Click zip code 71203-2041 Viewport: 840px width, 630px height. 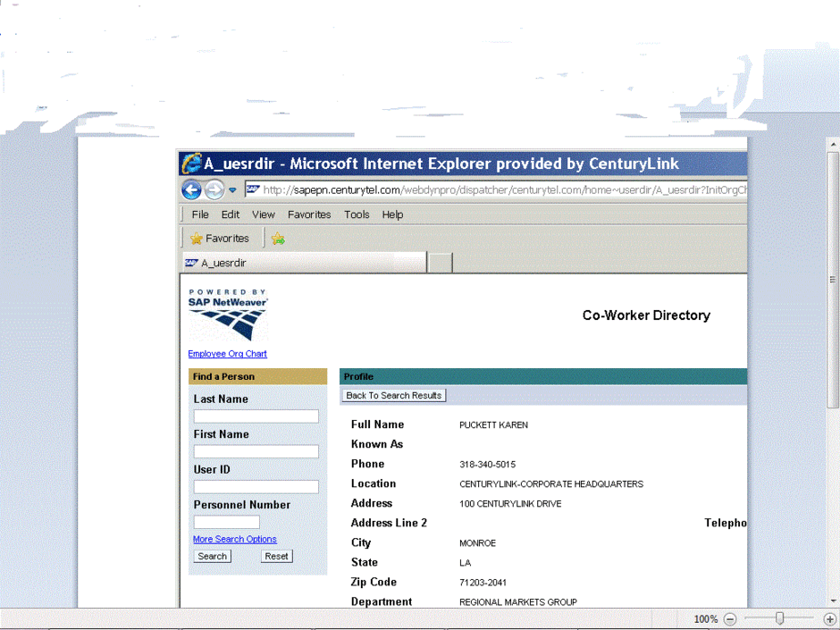(x=483, y=583)
